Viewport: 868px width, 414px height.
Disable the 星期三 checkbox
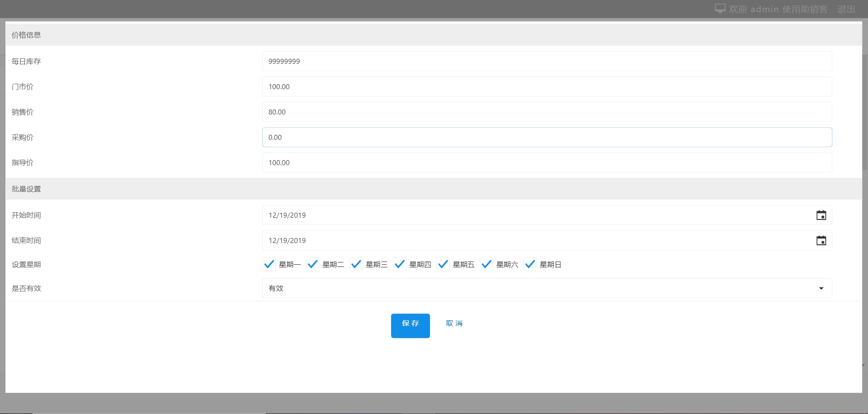click(356, 264)
